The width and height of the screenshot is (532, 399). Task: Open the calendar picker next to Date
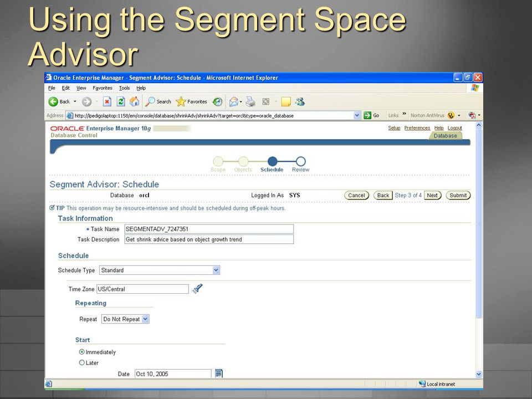tap(219, 373)
